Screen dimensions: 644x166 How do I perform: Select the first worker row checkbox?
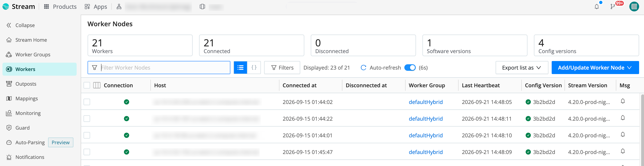click(x=87, y=102)
